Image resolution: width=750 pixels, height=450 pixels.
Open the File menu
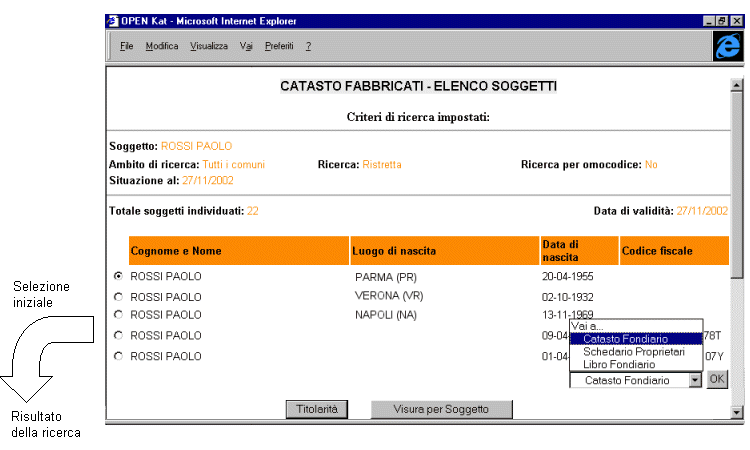tap(127, 47)
